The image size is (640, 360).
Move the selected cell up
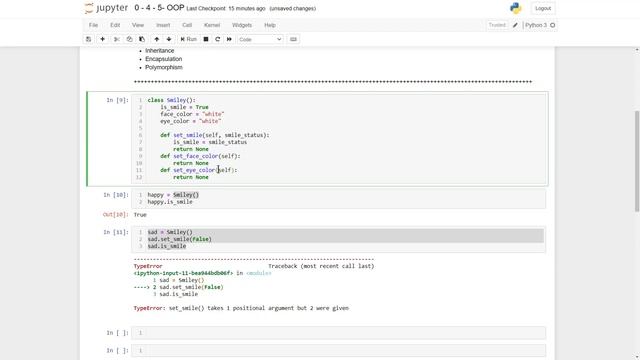point(156,39)
